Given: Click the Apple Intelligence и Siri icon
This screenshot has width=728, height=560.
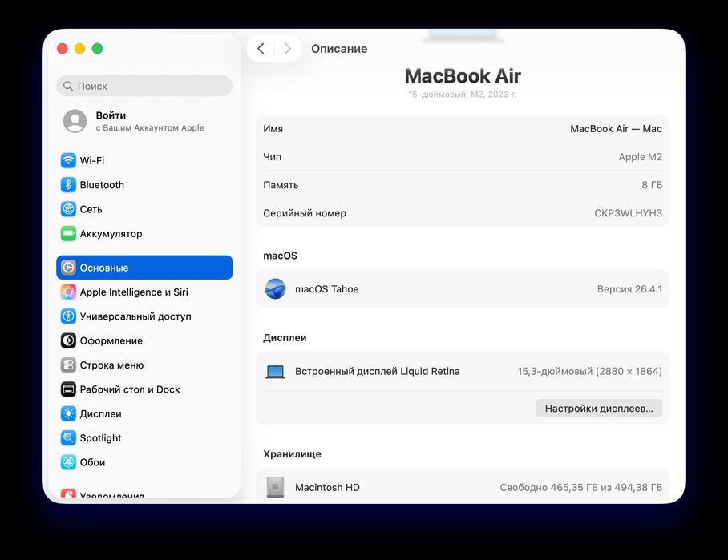Looking at the screenshot, I should pyautogui.click(x=68, y=292).
